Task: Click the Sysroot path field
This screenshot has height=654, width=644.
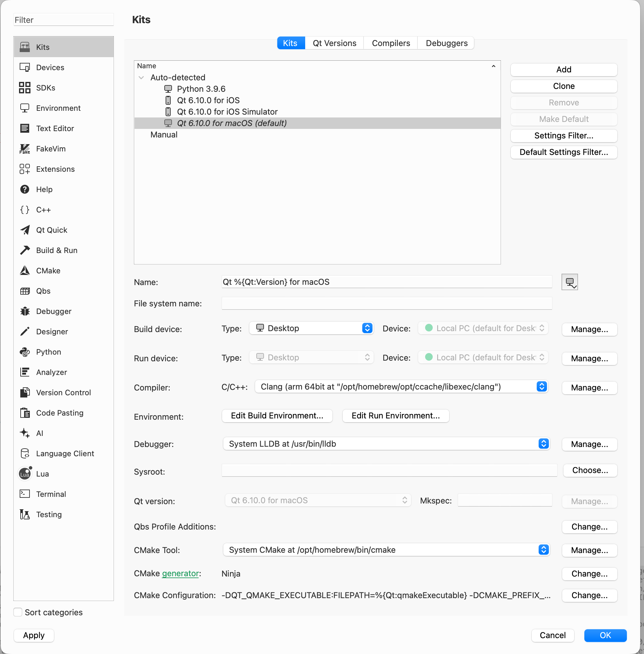Action: 389,470
